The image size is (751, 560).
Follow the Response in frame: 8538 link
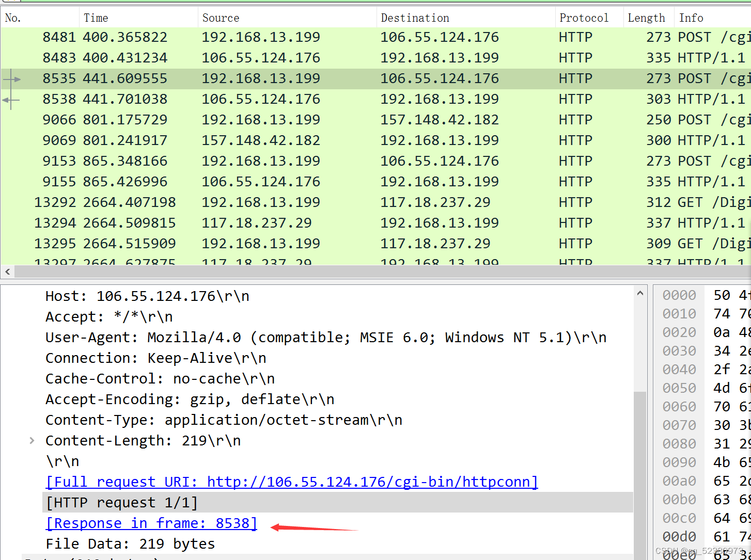(151, 523)
